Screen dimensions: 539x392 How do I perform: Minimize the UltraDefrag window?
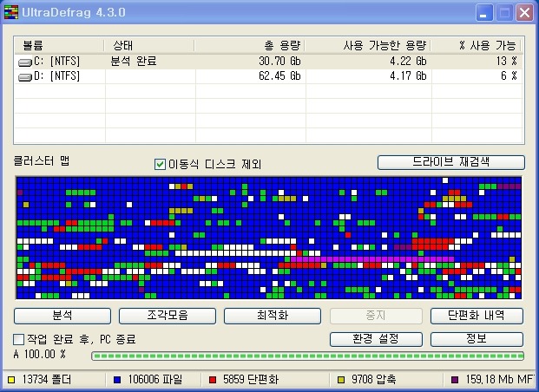(x=484, y=13)
